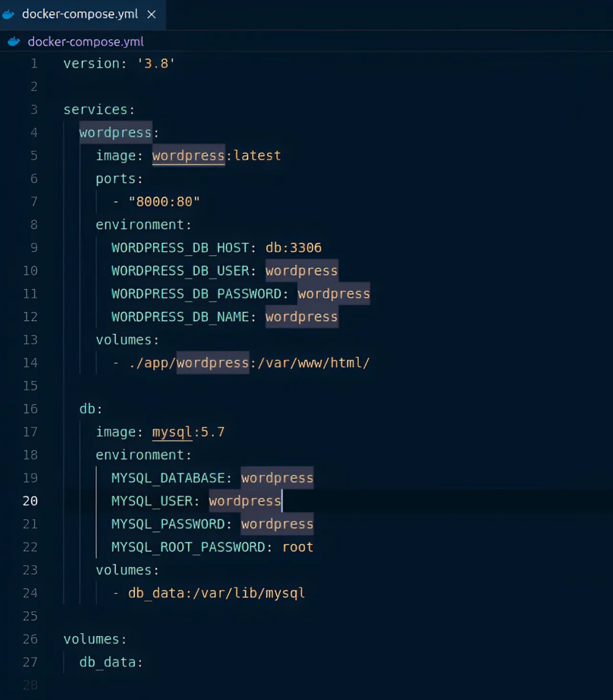Click line number 20 to select the MYSQL_USER line
This screenshot has height=700, width=613.
[x=30, y=501]
